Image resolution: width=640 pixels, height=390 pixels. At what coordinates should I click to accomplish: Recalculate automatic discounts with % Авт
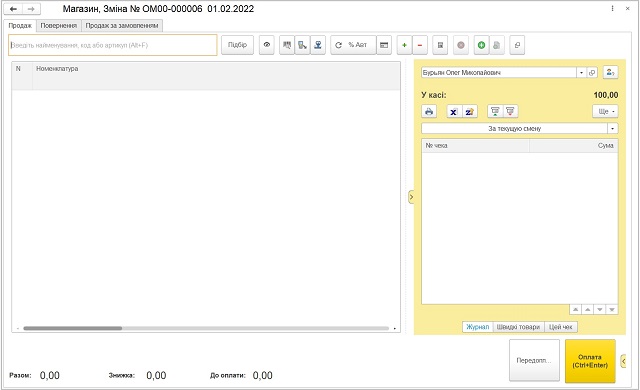click(x=353, y=45)
